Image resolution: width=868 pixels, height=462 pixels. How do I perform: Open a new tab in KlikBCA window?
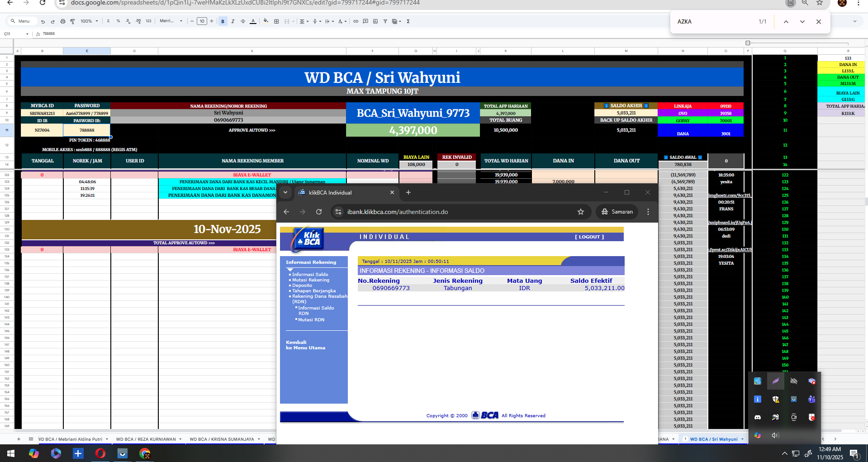(x=408, y=192)
